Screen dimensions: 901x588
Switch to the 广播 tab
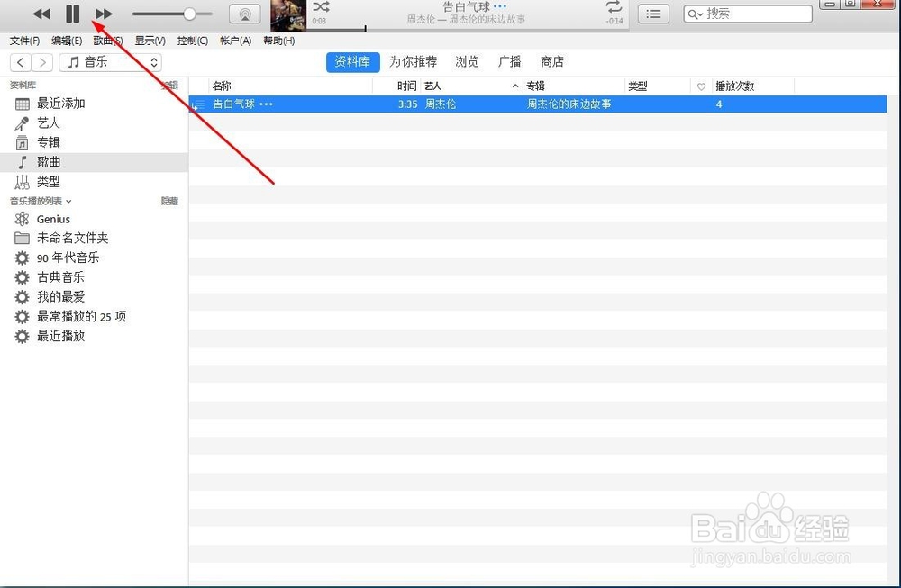tap(509, 62)
